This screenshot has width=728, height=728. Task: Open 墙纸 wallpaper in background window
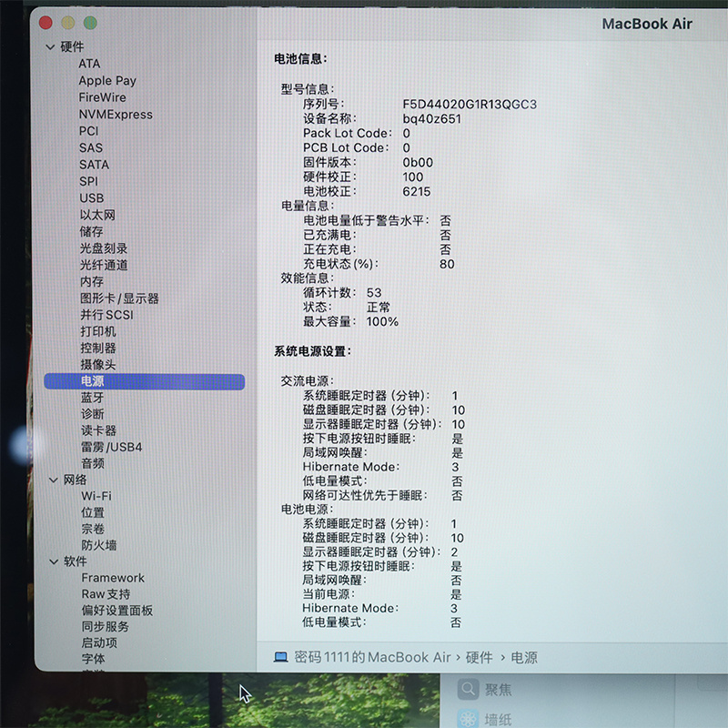coord(485,719)
